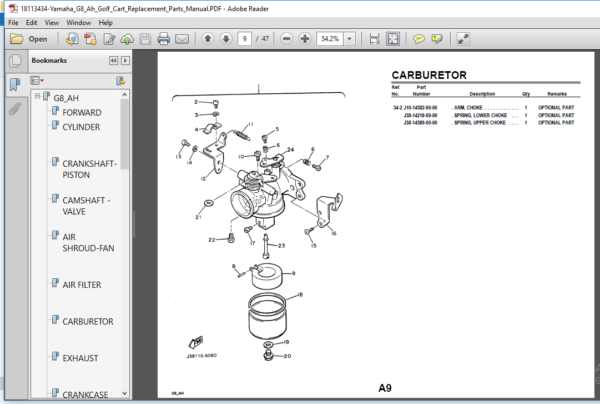Show the page thumbnails panel
This screenshot has height=404, width=600.
click(x=15, y=61)
